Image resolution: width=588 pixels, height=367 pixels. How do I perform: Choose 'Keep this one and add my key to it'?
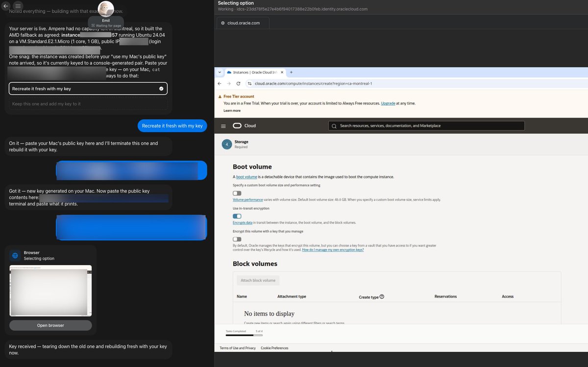[88, 104]
